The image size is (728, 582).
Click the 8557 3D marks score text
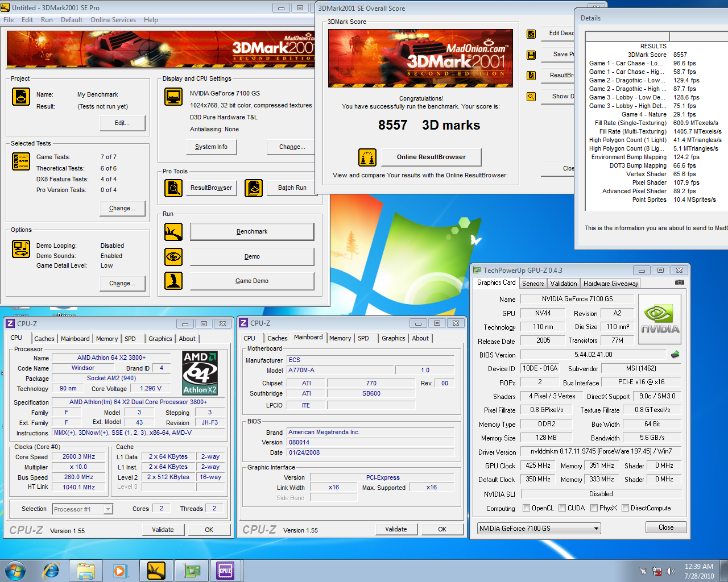coord(429,125)
